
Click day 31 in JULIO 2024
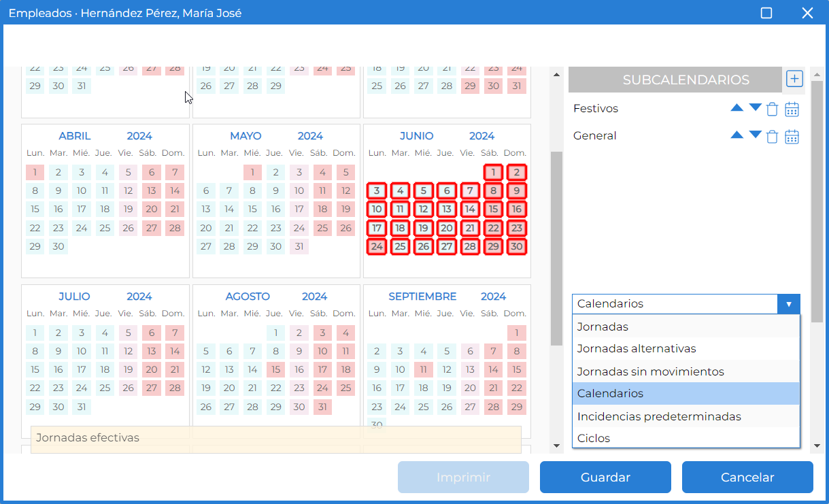[82, 407]
